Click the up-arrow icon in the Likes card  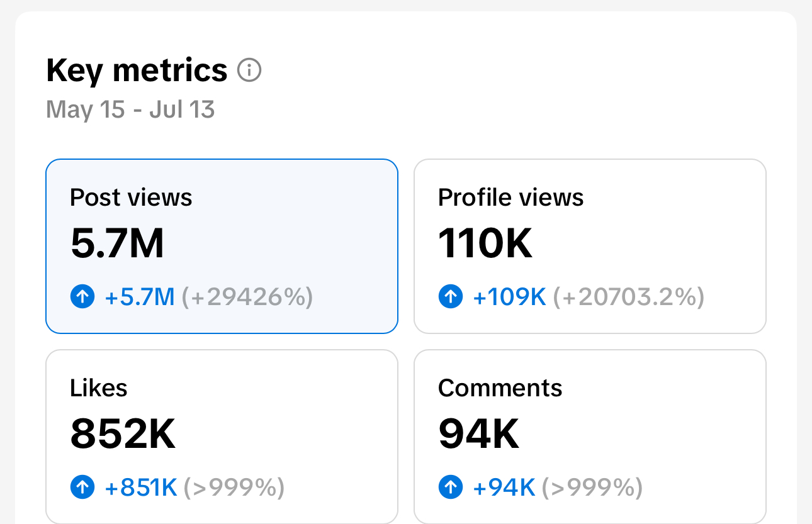coord(82,486)
